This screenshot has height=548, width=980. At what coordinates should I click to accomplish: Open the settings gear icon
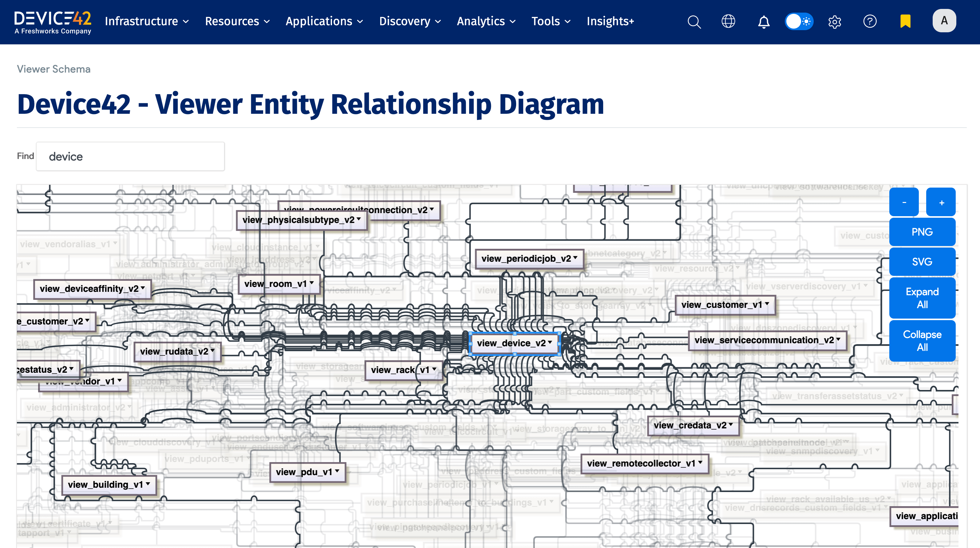835,22
